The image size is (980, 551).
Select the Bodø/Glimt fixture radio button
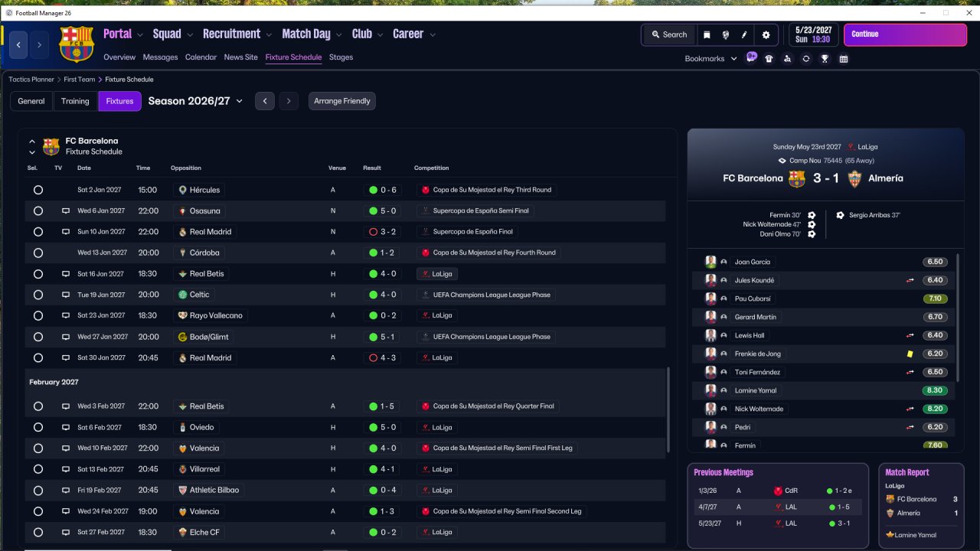38,337
